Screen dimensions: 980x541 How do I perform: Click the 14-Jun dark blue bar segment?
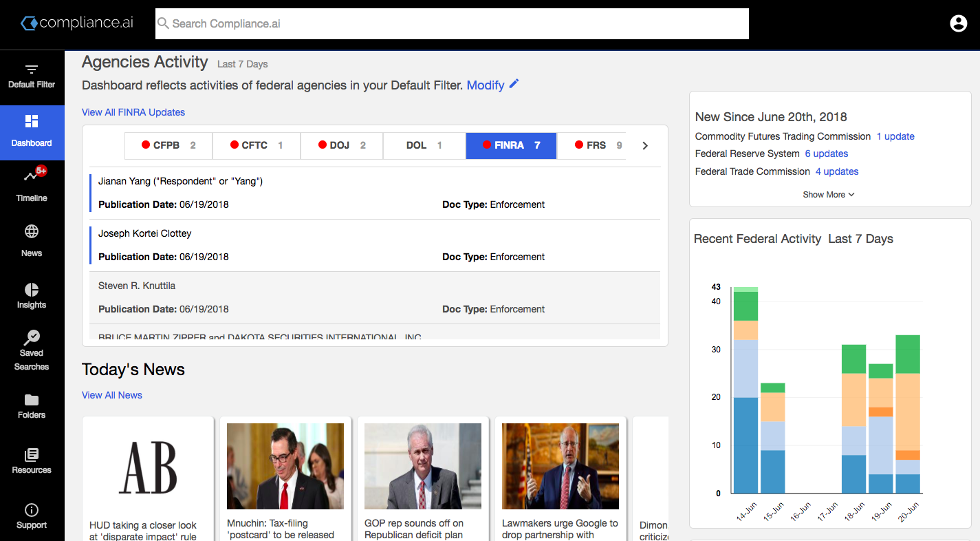tap(745, 445)
